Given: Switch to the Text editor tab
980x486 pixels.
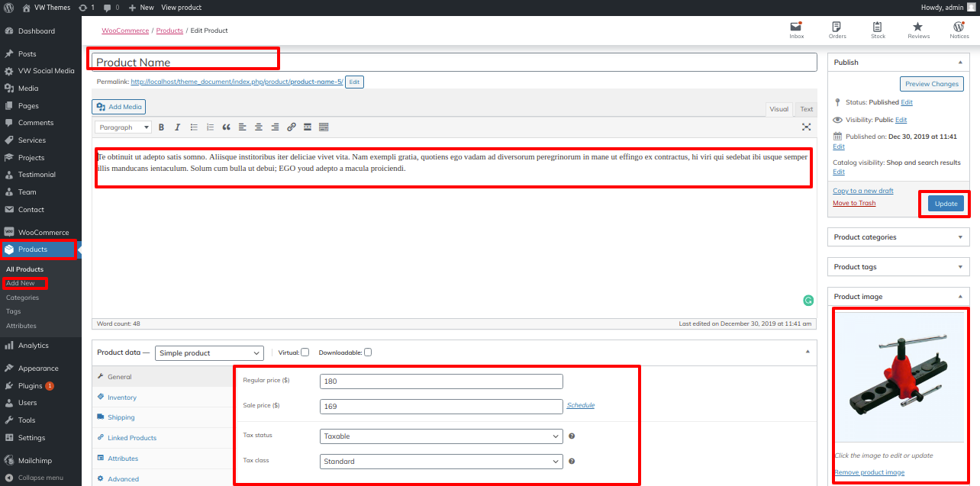Looking at the screenshot, I should [x=806, y=109].
